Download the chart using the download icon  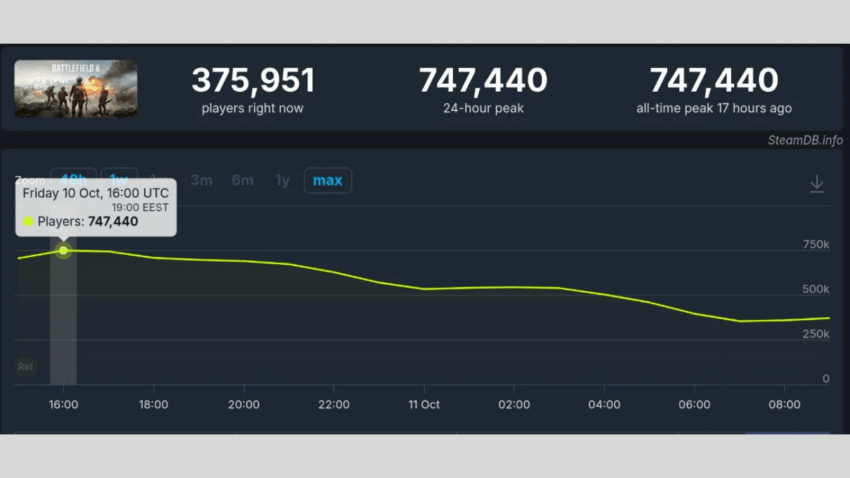[x=816, y=184]
